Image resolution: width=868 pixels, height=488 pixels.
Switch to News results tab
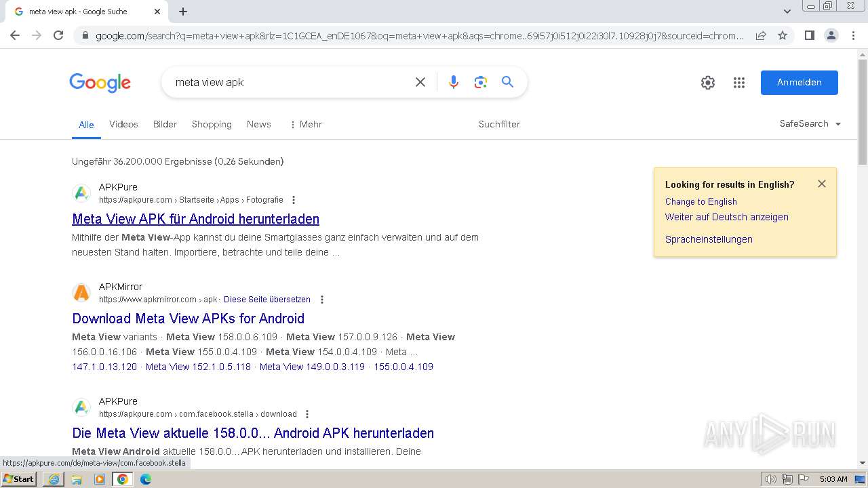259,124
